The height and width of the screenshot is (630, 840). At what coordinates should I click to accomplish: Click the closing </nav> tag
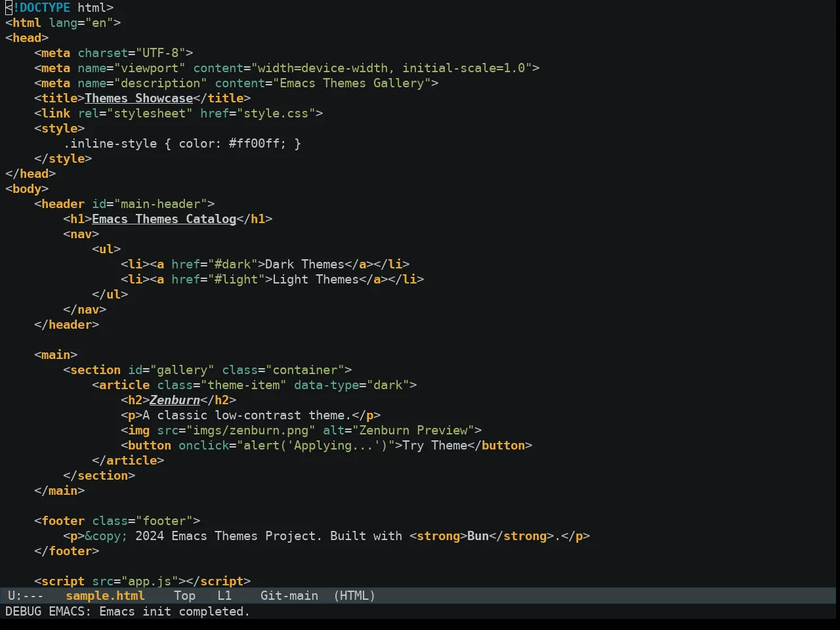click(85, 310)
